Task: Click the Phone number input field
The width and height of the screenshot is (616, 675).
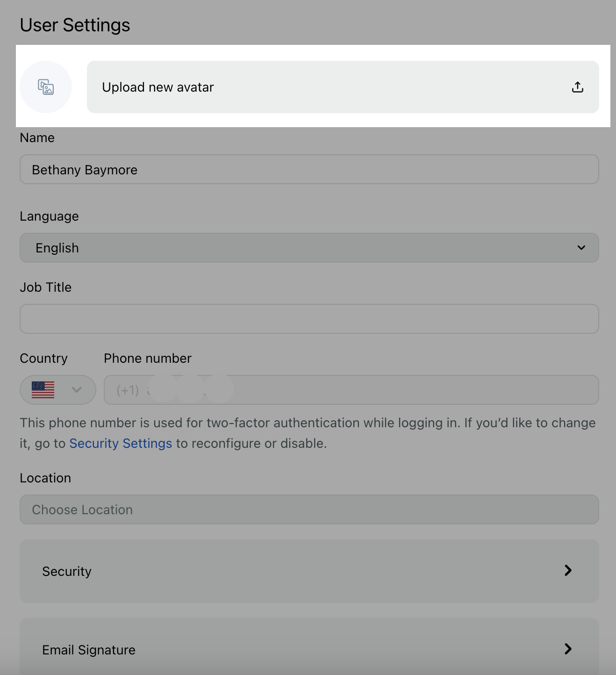Action: tap(351, 390)
